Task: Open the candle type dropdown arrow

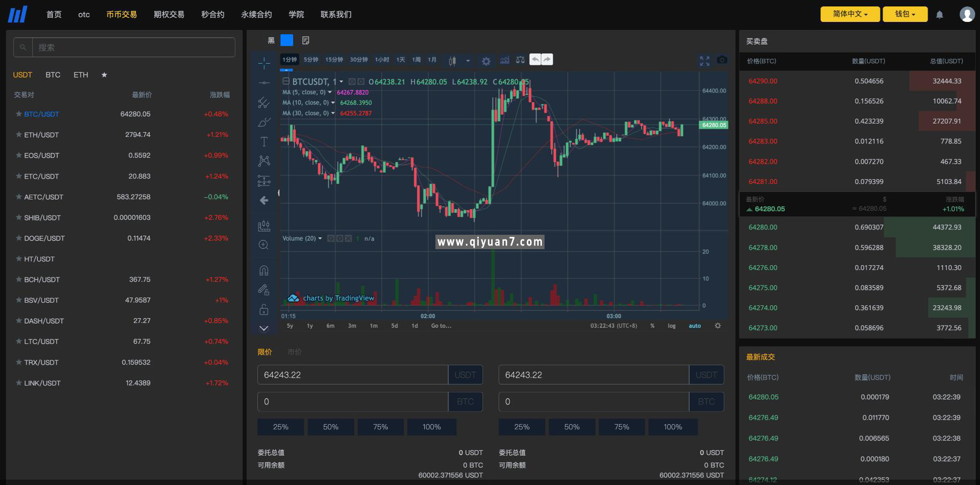Action: [x=468, y=60]
